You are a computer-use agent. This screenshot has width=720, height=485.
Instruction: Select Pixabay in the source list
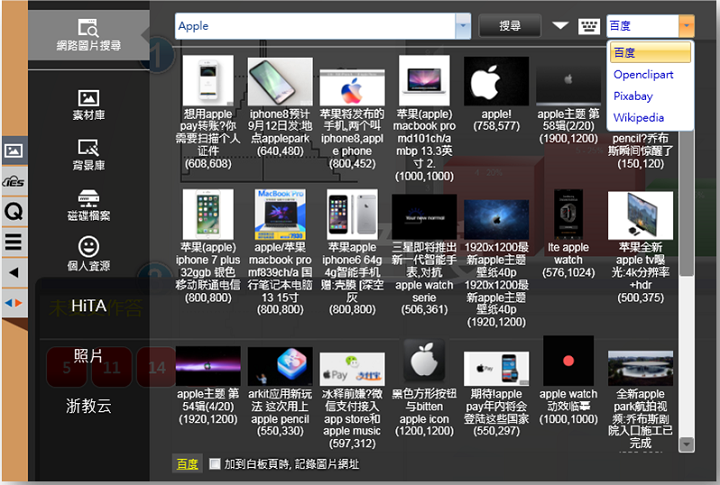pos(633,96)
